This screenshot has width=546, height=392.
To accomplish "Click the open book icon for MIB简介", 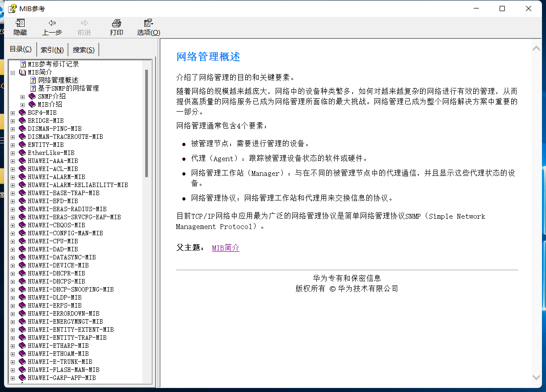I will (x=22, y=72).
